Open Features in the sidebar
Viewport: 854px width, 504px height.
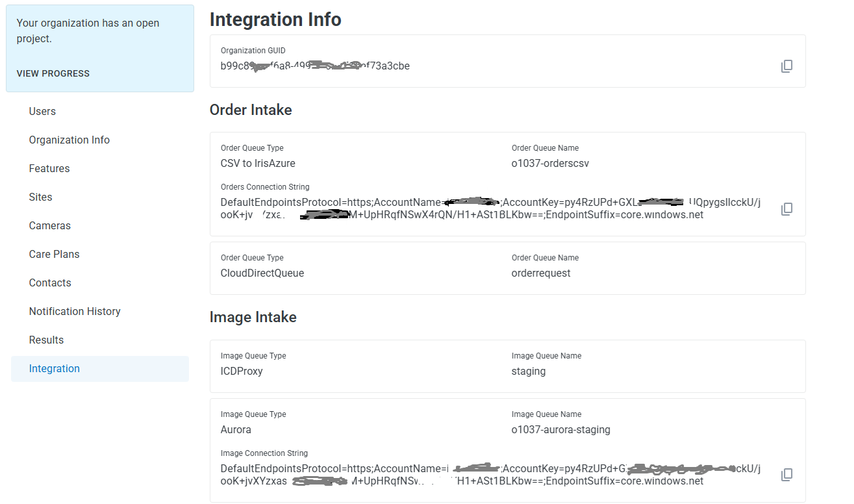49,168
